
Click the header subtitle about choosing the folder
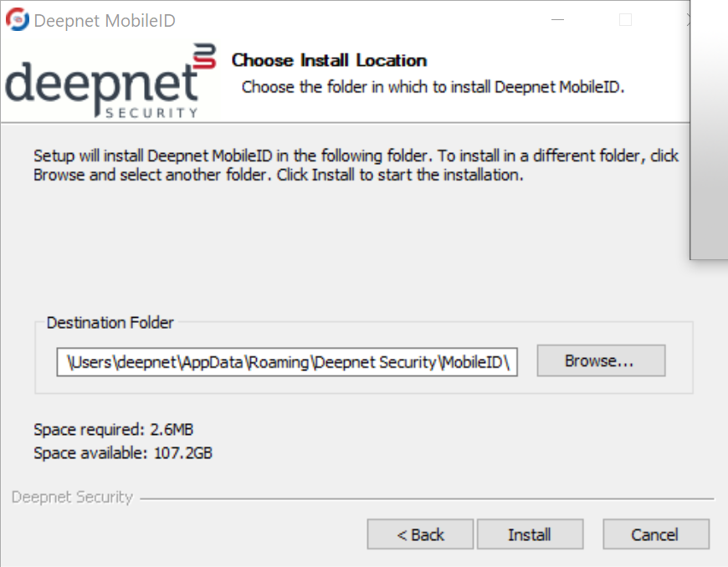[x=433, y=87]
